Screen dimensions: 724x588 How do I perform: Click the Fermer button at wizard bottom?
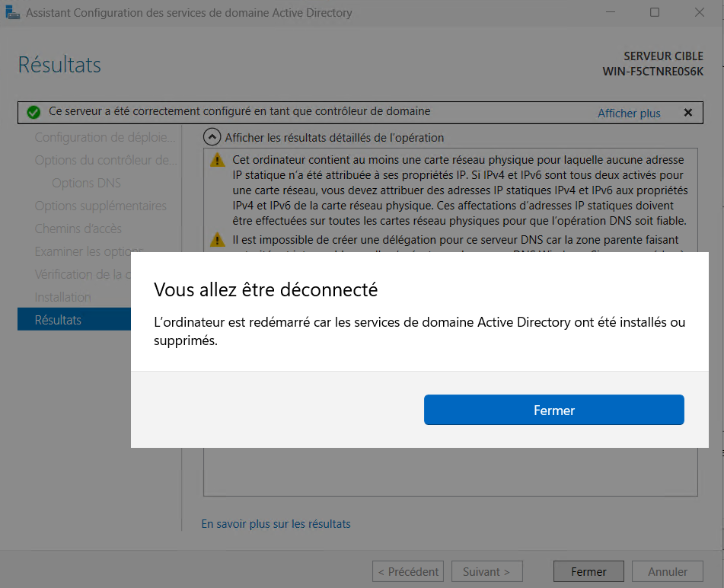point(588,571)
